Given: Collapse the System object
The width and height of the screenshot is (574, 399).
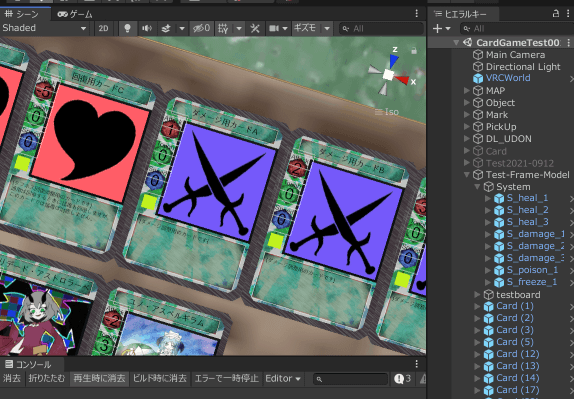Looking at the screenshot, I should (x=477, y=187).
